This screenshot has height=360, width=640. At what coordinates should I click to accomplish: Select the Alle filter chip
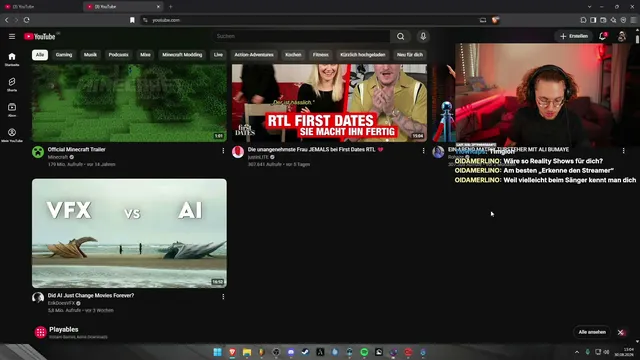click(40, 55)
